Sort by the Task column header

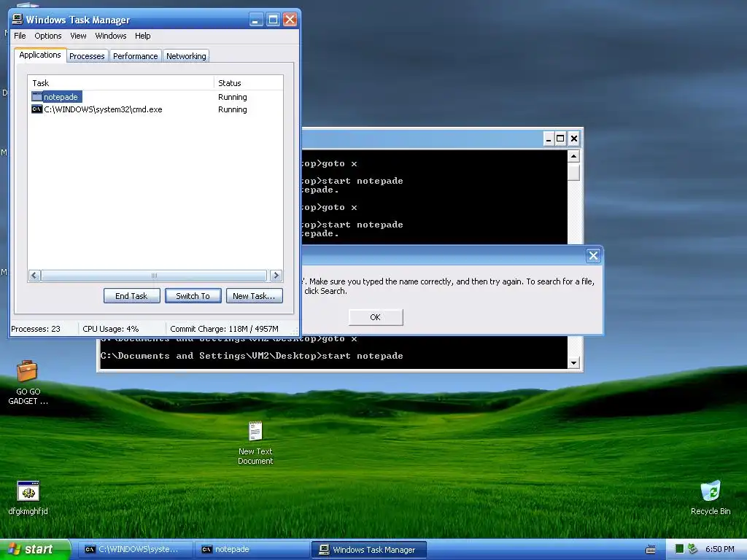120,83
